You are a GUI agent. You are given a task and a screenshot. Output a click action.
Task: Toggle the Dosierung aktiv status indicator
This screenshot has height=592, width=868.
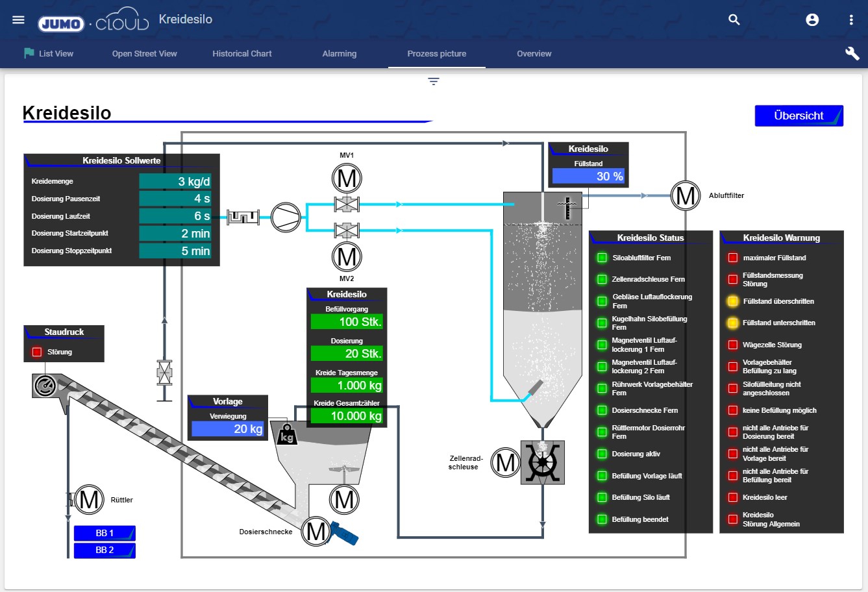point(601,454)
